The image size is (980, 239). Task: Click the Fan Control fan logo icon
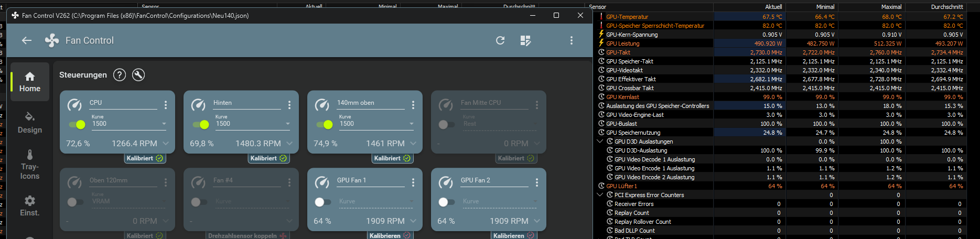[51, 40]
